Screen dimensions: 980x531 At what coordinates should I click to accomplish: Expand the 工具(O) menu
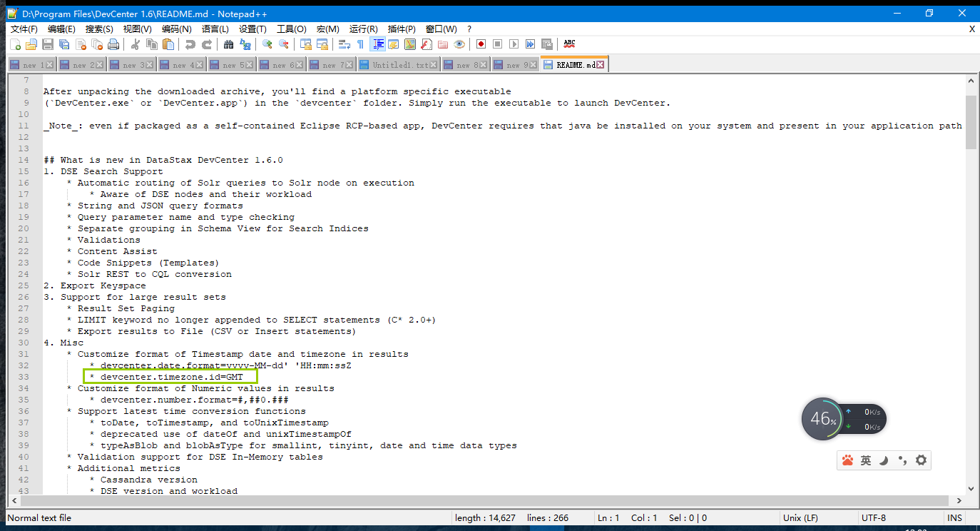pos(291,29)
